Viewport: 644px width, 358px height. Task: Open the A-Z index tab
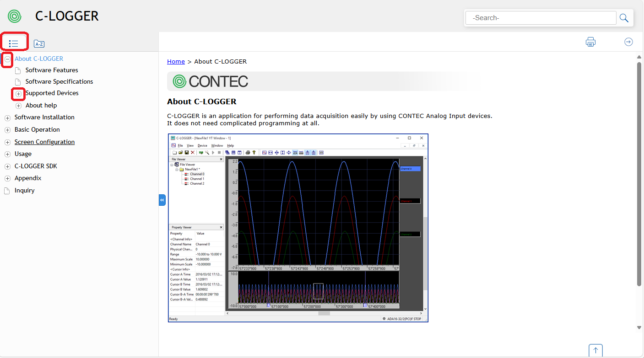(39, 44)
